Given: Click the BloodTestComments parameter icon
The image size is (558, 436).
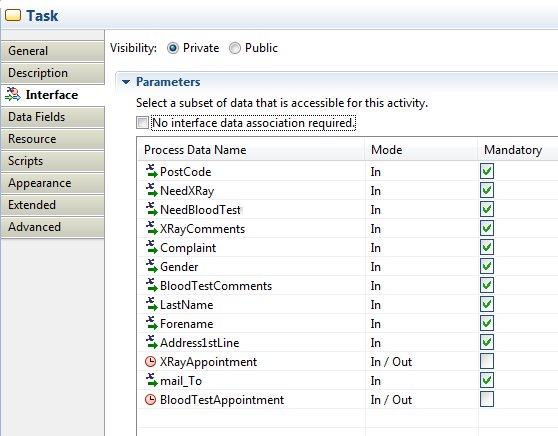Looking at the screenshot, I should [151, 285].
